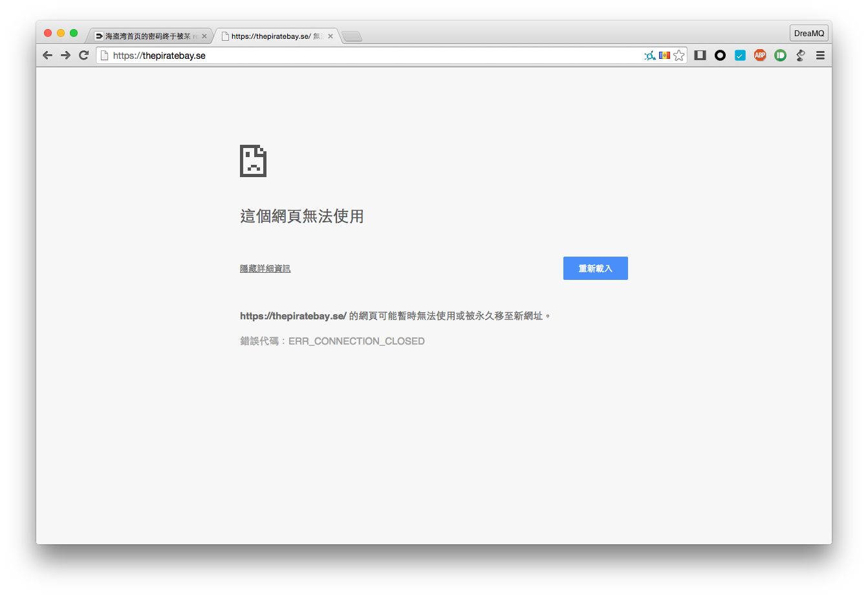Click the blue proxy icon in address bar
The width and height of the screenshot is (868, 596).
(650, 56)
